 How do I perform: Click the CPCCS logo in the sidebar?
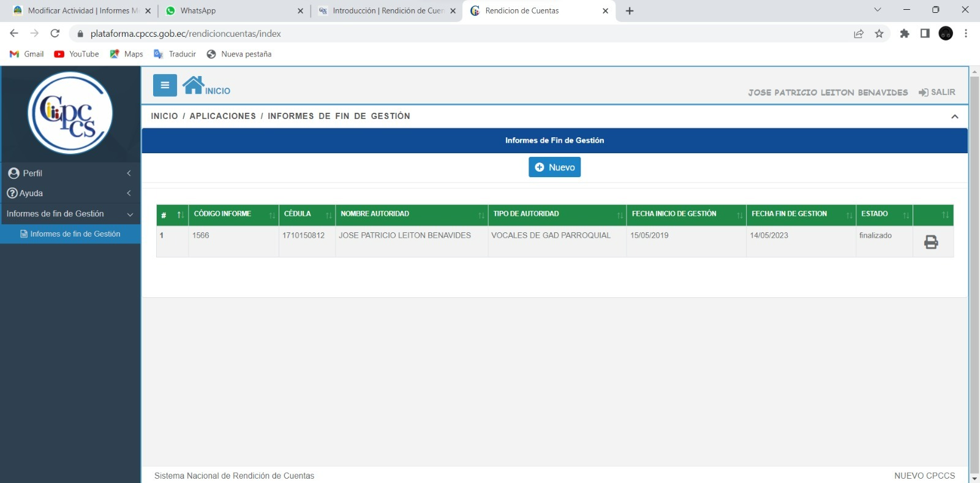pyautogui.click(x=70, y=113)
